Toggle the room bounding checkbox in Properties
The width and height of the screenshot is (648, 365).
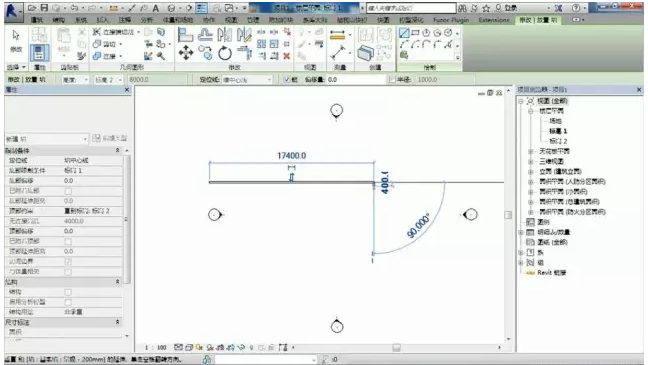click(x=68, y=262)
